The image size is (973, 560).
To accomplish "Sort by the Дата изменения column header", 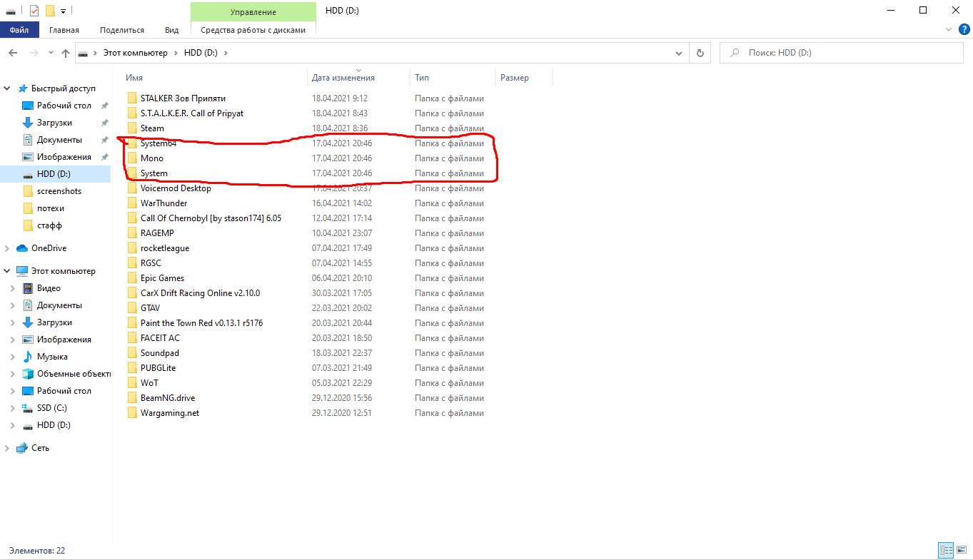I will click(x=343, y=78).
